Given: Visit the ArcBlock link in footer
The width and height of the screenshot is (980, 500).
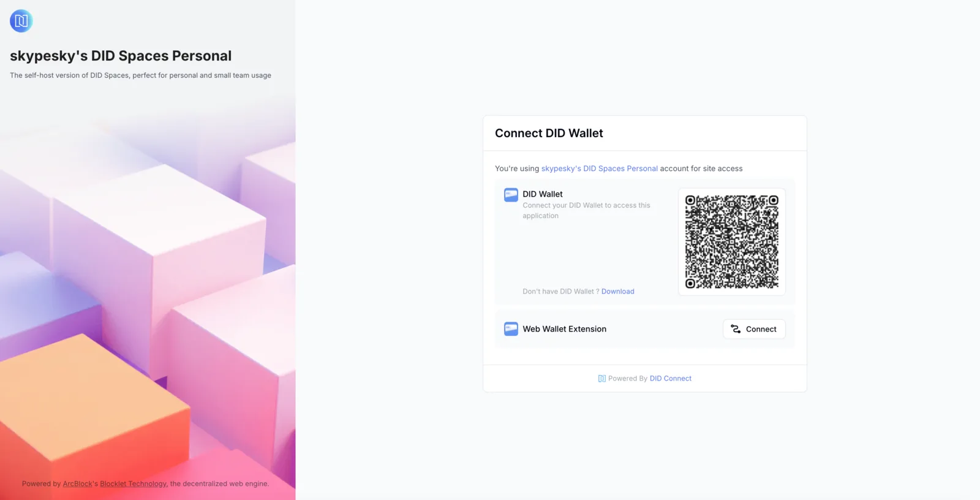Looking at the screenshot, I should [x=77, y=484].
